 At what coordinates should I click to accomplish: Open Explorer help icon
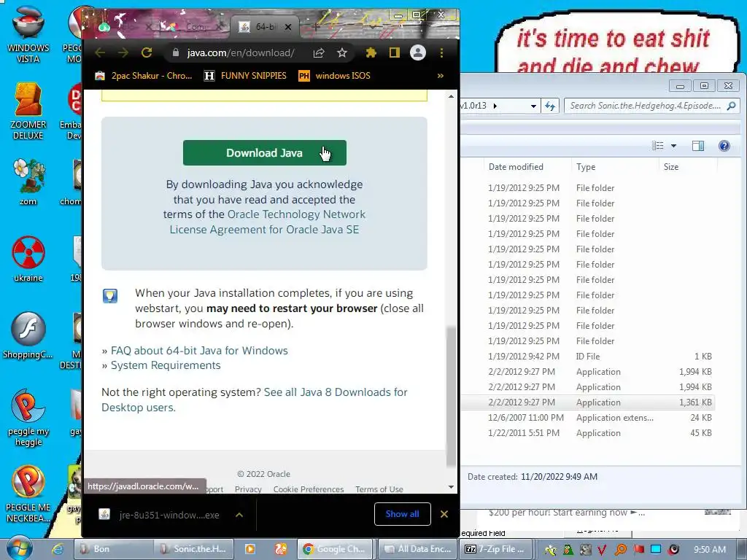pos(724,146)
